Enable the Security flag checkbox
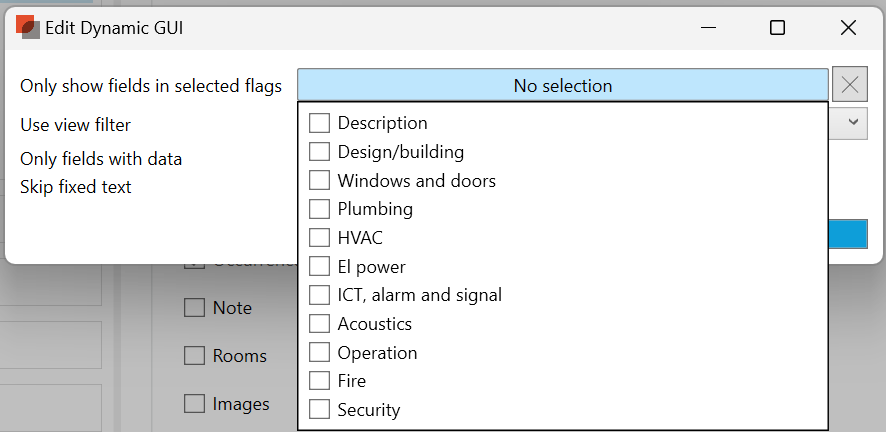Viewport: 886px width, 432px height. tap(319, 410)
